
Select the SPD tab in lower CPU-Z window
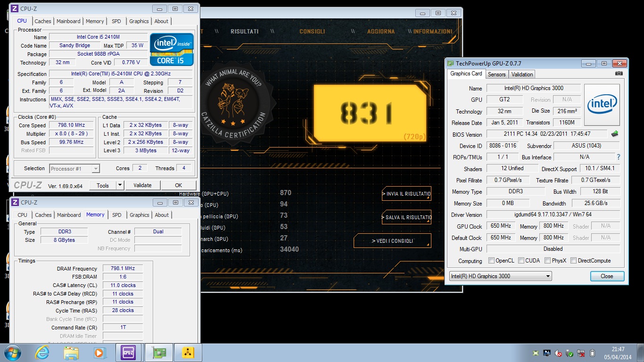(116, 215)
